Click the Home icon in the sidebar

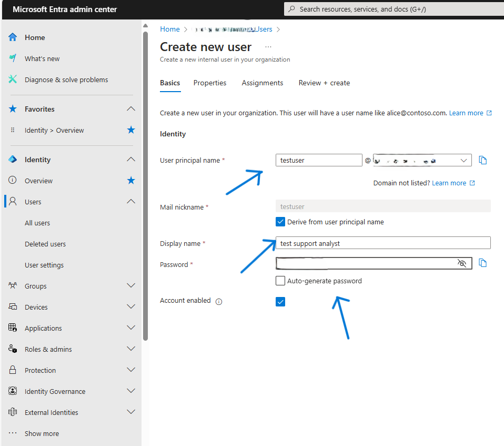12,37
